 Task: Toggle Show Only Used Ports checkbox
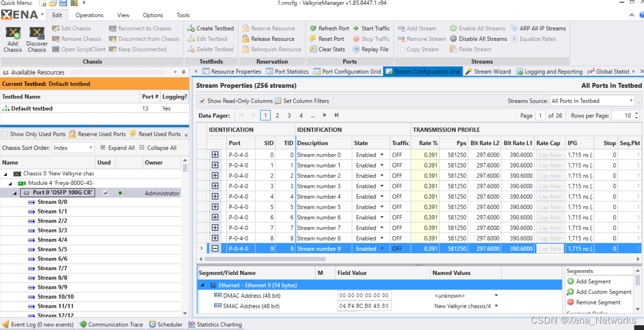click(5, 134)
